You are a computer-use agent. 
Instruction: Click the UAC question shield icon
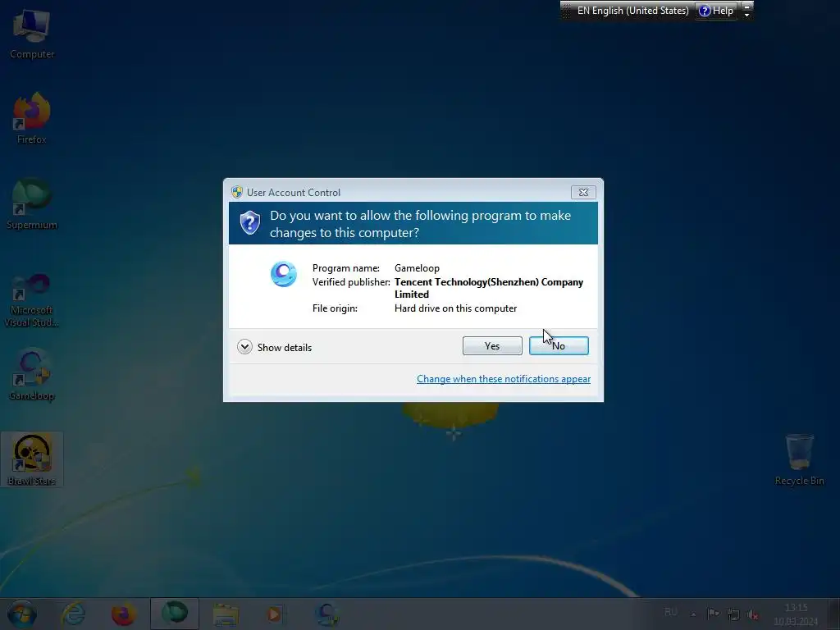click(x=249, y=222)
